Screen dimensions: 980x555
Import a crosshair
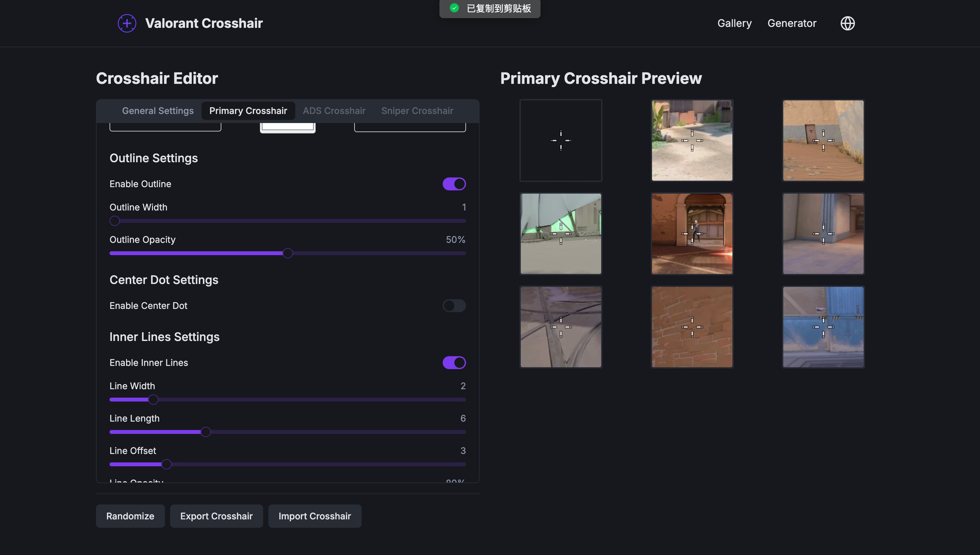[x=314, y=516]
